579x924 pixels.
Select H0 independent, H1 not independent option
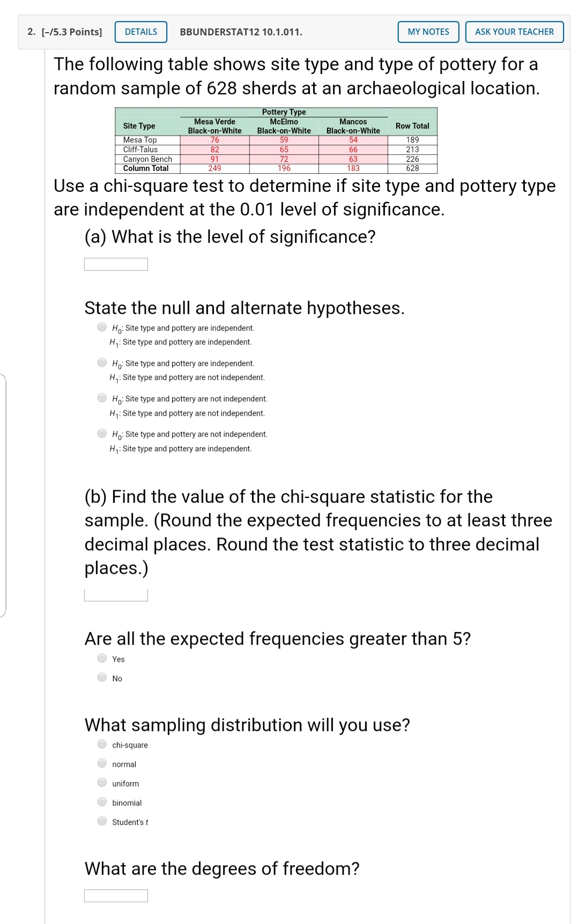tap(102, 363)
